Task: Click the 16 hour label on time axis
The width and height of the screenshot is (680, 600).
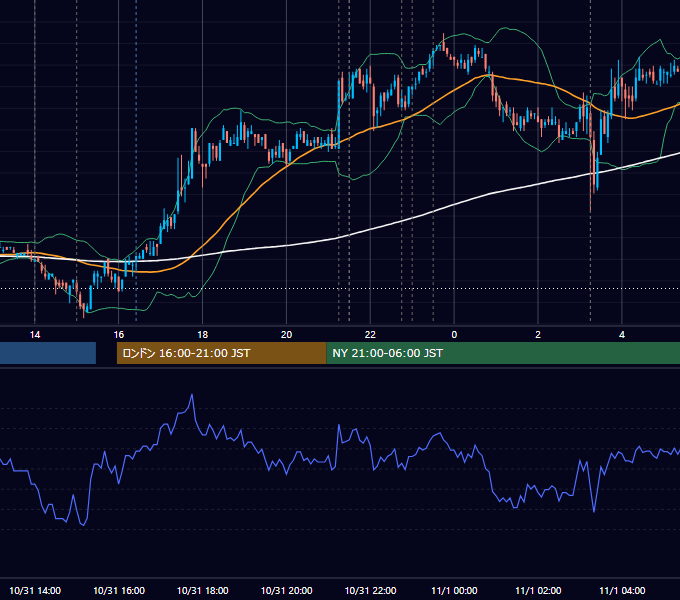Action: 118,335
